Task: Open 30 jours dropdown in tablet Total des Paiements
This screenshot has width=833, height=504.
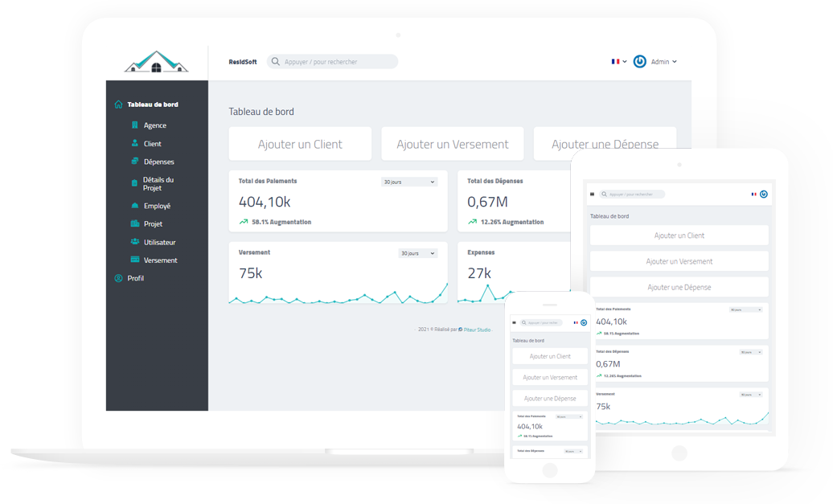Action: 746,309
